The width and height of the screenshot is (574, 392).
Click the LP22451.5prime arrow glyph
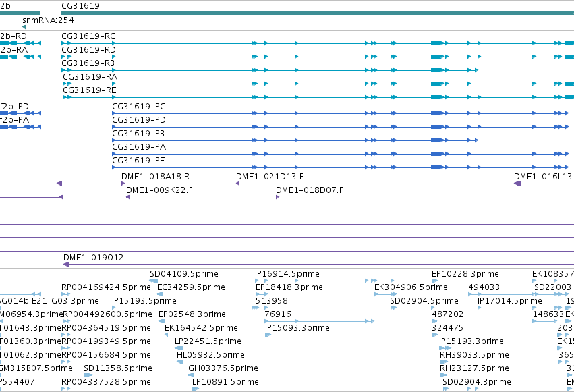tap(179, 348)
